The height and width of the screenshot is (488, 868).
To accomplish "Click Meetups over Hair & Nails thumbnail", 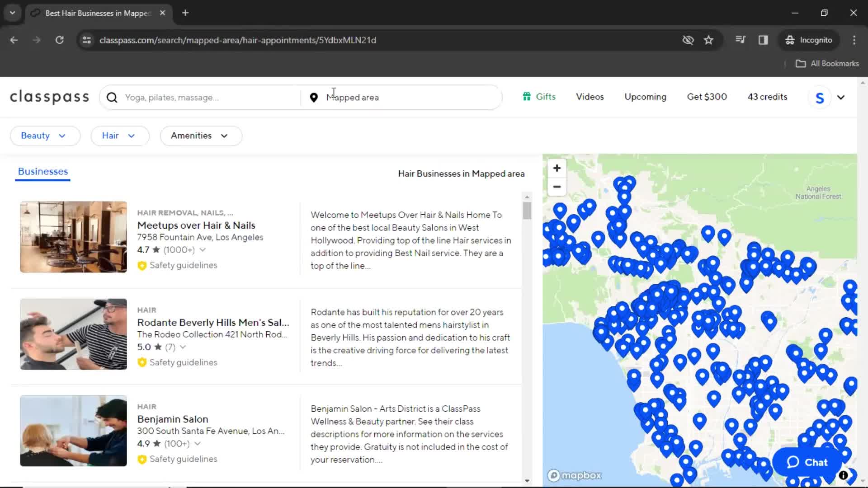I will [x=73, y=237].
